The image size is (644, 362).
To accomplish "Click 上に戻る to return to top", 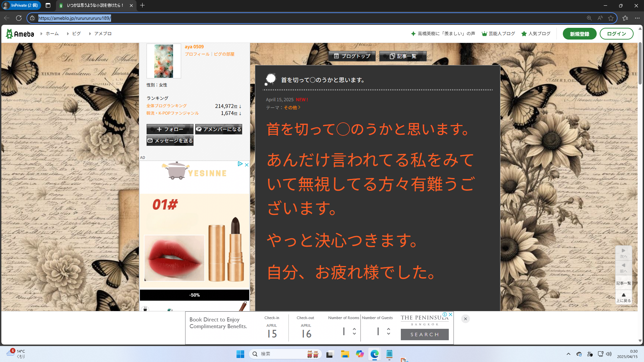I will pos(624,297).
